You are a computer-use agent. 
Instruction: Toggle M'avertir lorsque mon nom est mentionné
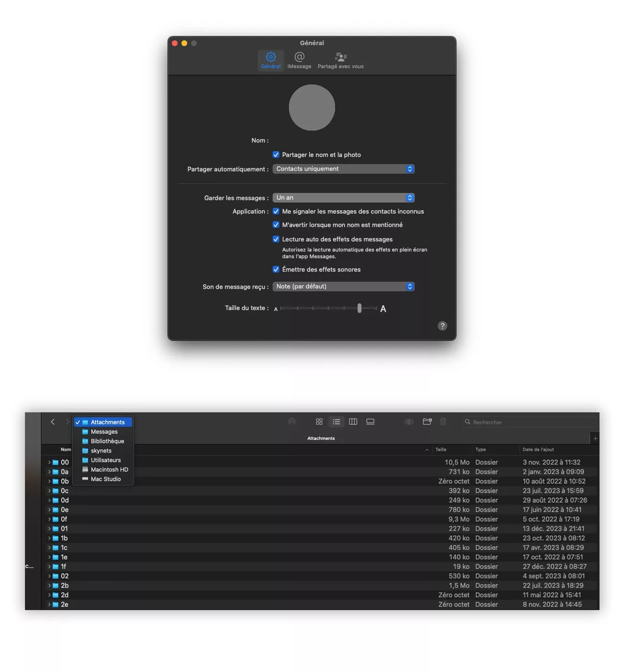click(x=276, y=225)
